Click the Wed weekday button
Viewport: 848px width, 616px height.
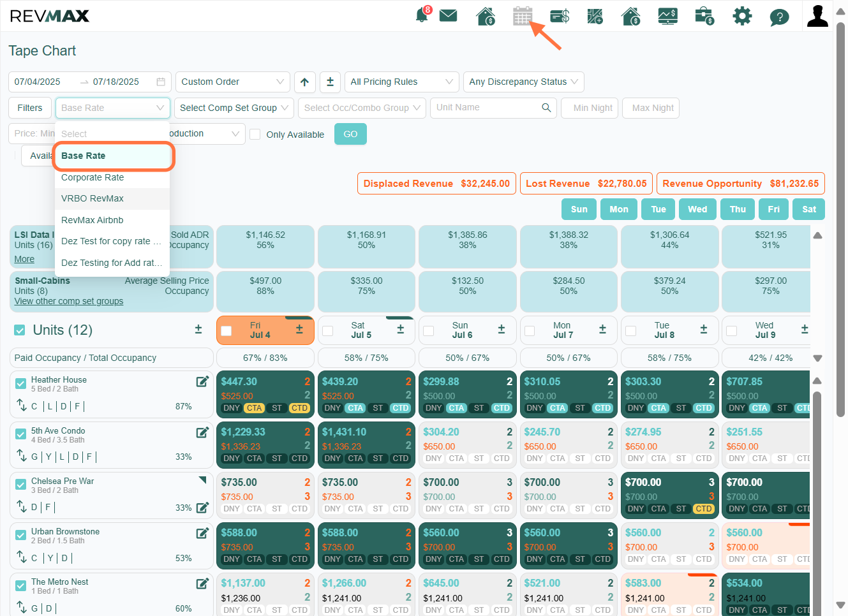pyautogui.click(x=697, y=209)
